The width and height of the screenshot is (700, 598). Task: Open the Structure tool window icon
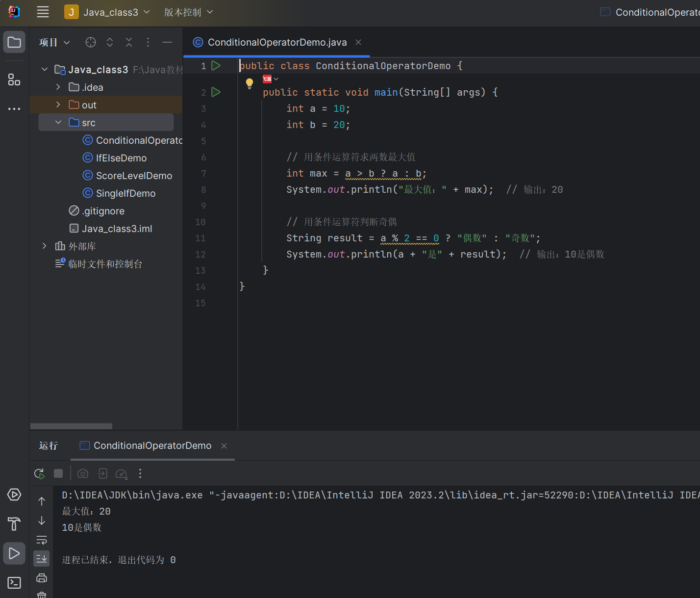14,79
